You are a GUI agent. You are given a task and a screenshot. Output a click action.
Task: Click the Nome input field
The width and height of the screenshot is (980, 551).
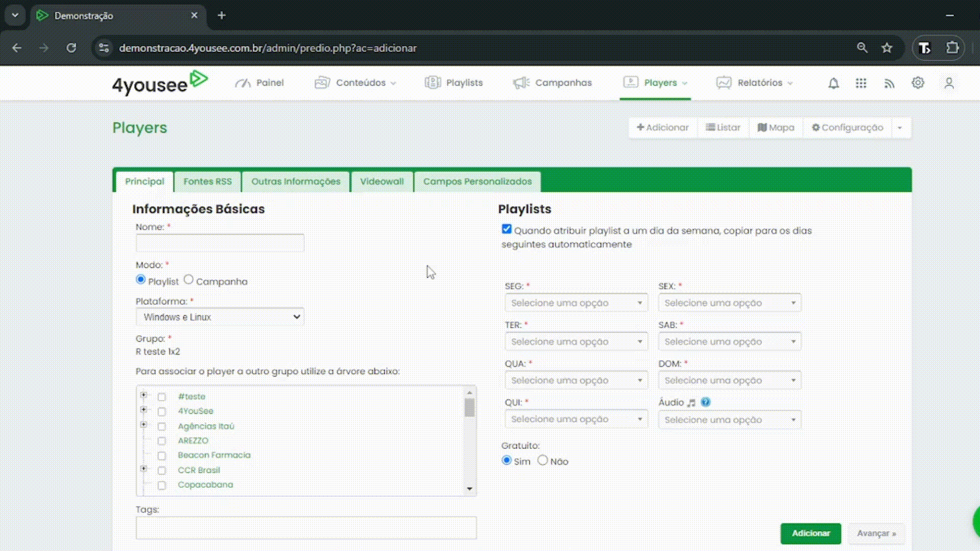tap(220, 243)
